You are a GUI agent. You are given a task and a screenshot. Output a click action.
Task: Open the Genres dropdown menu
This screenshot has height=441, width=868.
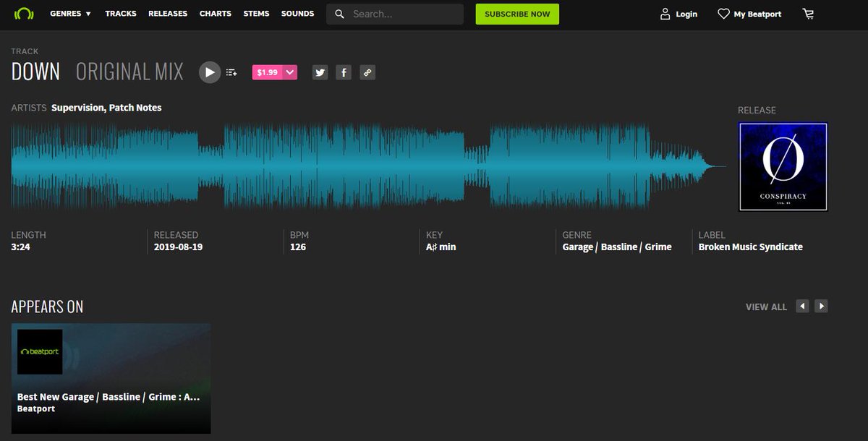click(70, 14)
